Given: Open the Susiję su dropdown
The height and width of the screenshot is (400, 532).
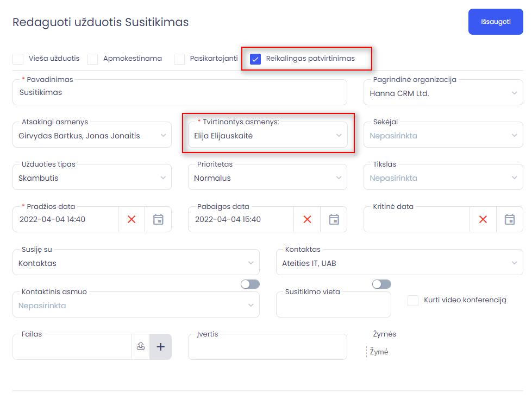Looking at the screenshot, I should (x=136, y=262).
